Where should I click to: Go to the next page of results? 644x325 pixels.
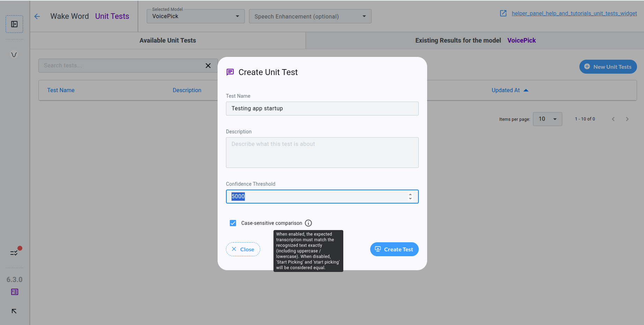tap(627, 119)
